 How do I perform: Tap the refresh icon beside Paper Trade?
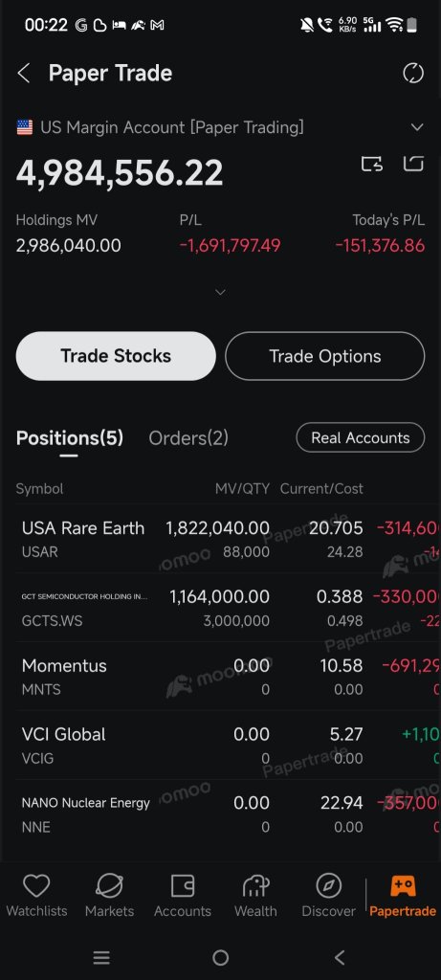(x=413, y=73)
